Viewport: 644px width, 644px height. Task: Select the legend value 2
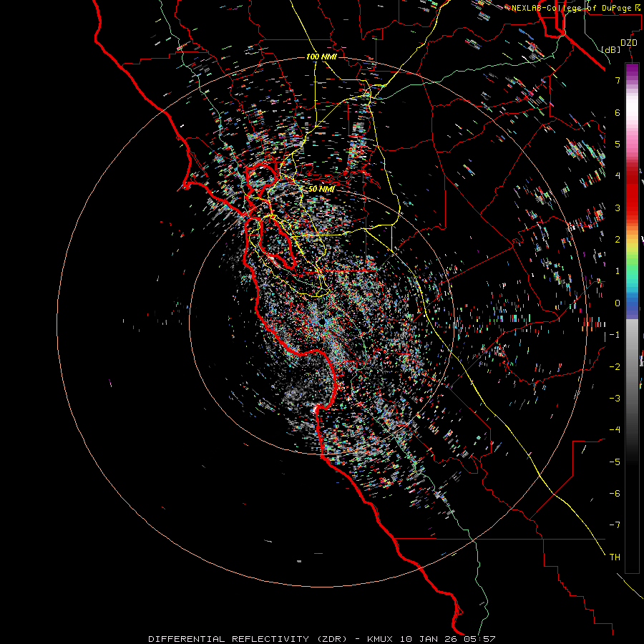[x=618, y=240]
